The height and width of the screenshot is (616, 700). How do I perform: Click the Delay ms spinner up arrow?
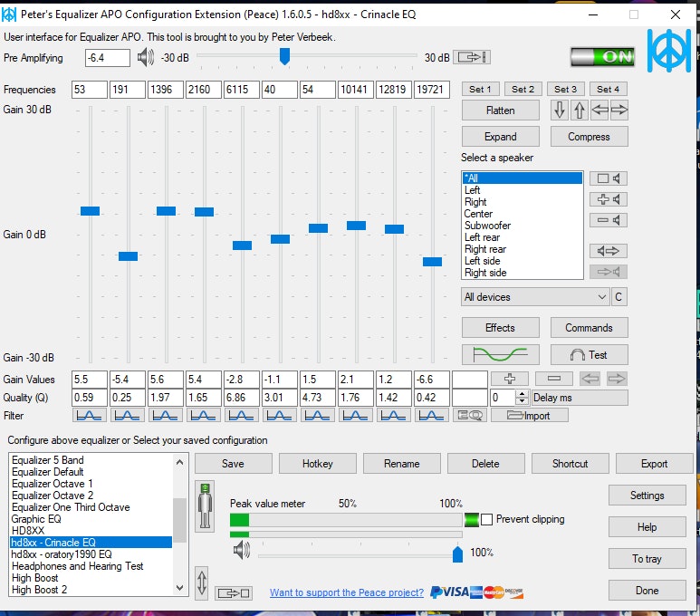(x=521, y=394)
